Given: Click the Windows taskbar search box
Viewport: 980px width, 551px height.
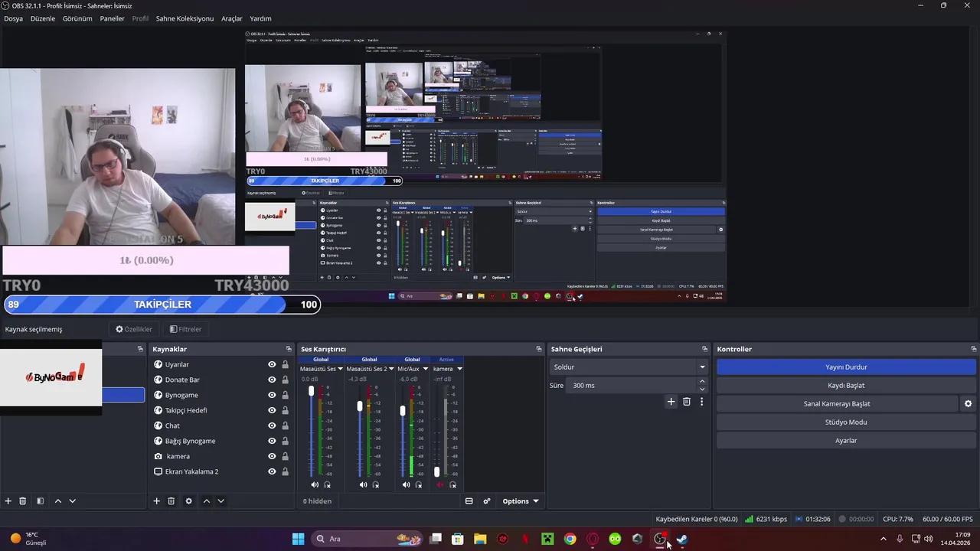Looking at the screenshot, I should point(368,539).
